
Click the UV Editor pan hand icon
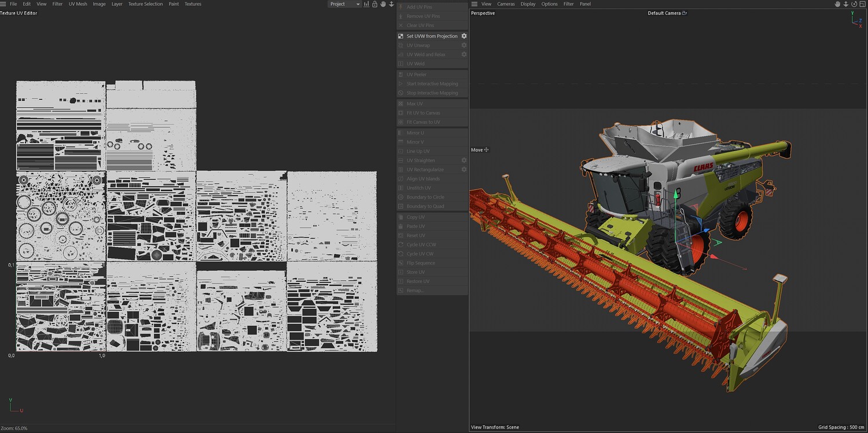pyautogui.click(x=382, y=4)
